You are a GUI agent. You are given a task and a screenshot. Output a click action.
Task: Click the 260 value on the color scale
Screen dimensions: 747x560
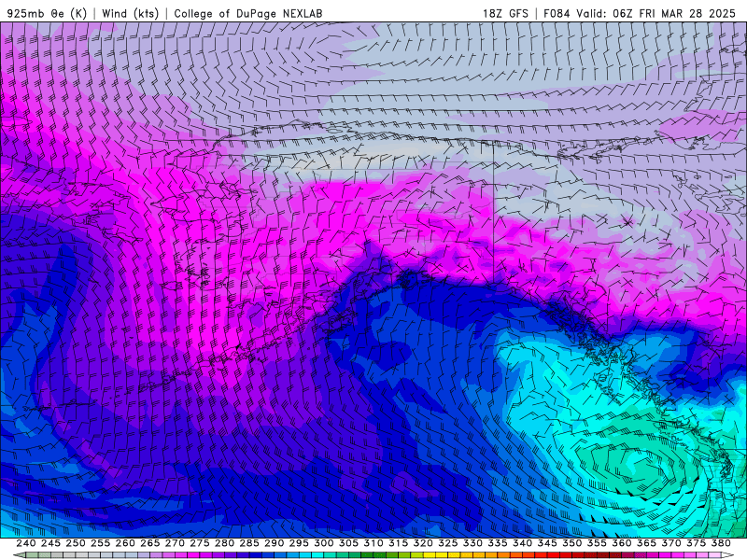125,543
